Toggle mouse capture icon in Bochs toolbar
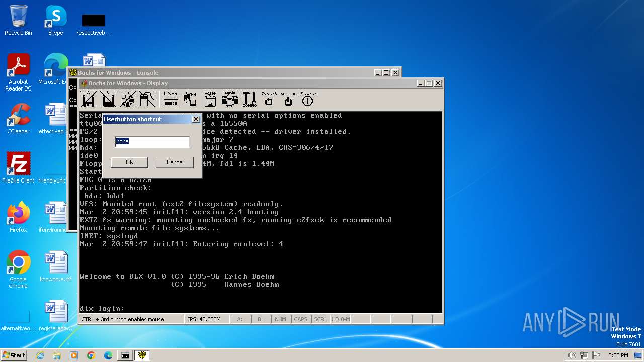The image size is (644, 362). point(147,99)
